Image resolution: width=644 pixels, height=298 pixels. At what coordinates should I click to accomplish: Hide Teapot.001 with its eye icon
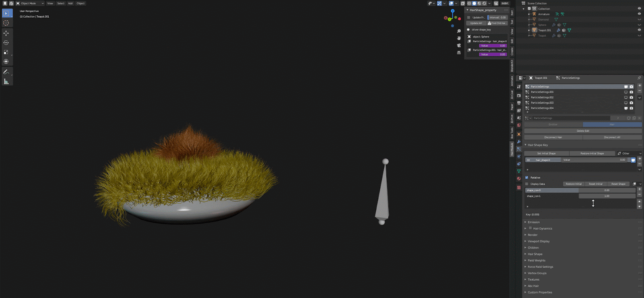[x=639, y=30]
